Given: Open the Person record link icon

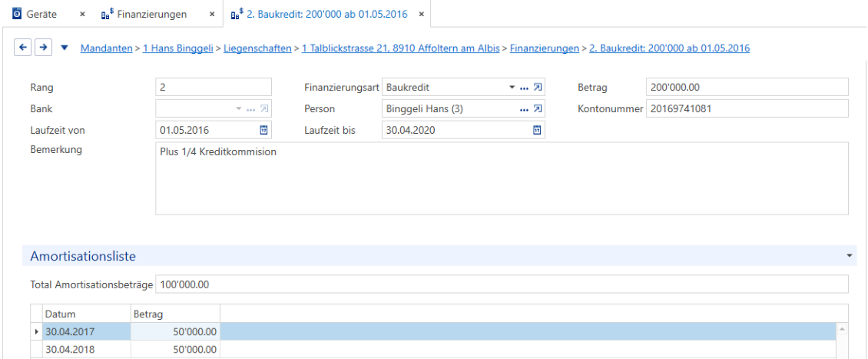Looking at the screenshot, I should pos(537,108).
